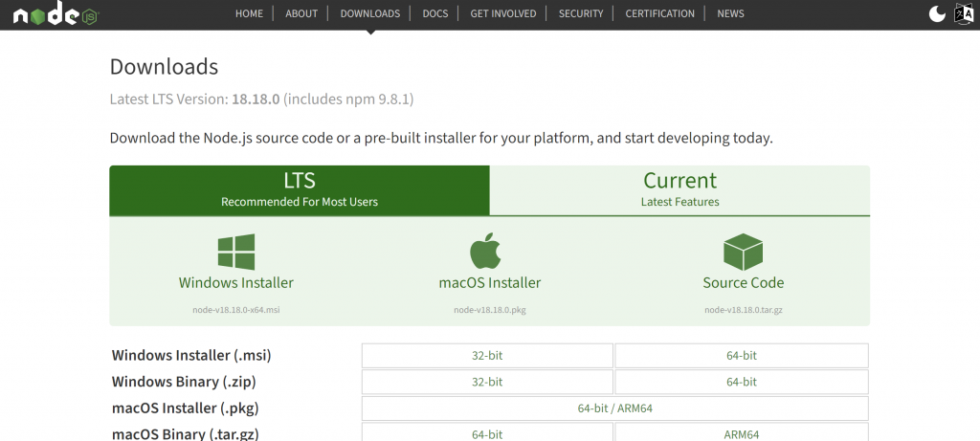
Task: Switch to the Current Latest Features tab
Action: tap(680, 190)
